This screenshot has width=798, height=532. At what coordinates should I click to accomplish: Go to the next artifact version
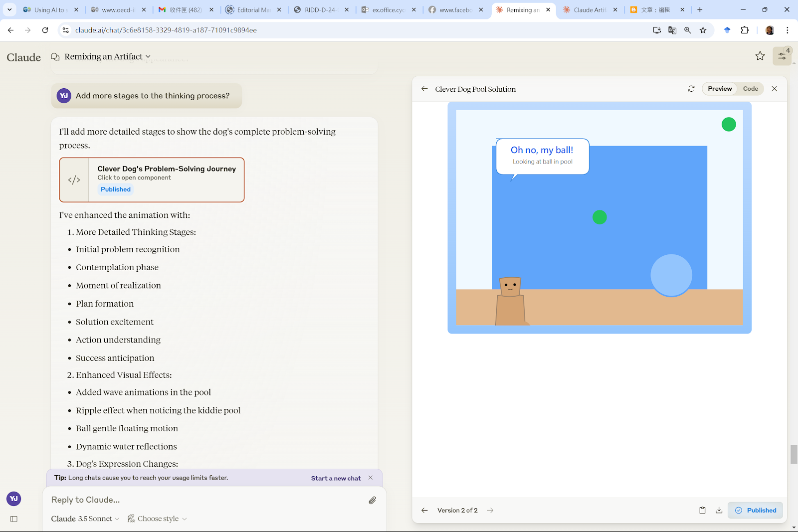pyautogui.click(x=490, y=510)
